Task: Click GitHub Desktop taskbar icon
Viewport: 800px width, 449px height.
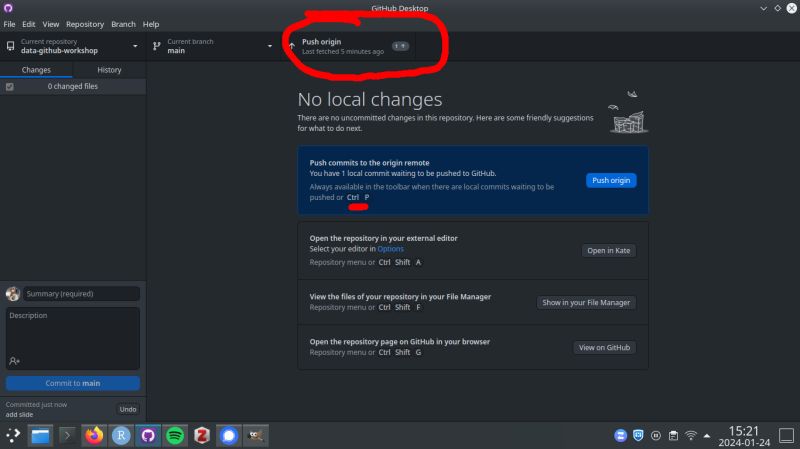Action: (148, 436)
